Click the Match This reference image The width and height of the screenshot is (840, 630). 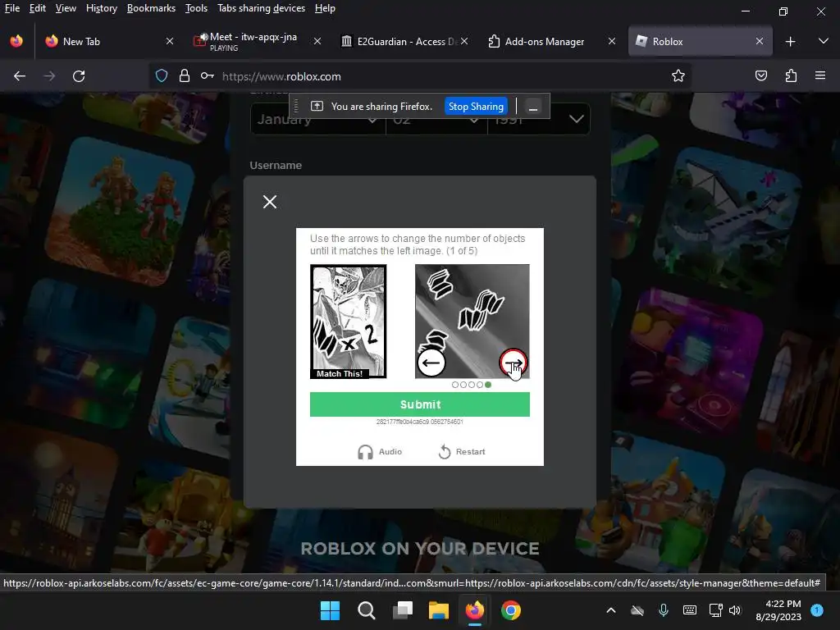(348, 322)
